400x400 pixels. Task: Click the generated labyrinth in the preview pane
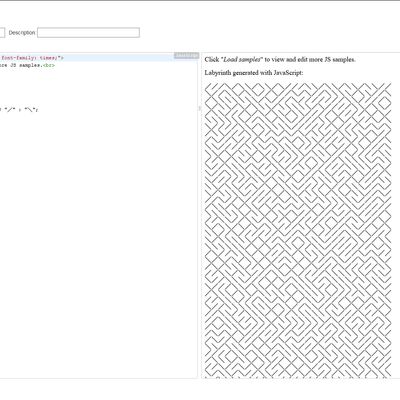pyautogui.click(x=298, y=230)
